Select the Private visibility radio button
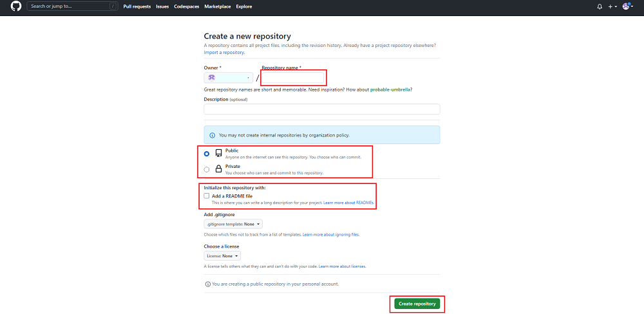The image size is (644, 314). coord(207,169)
